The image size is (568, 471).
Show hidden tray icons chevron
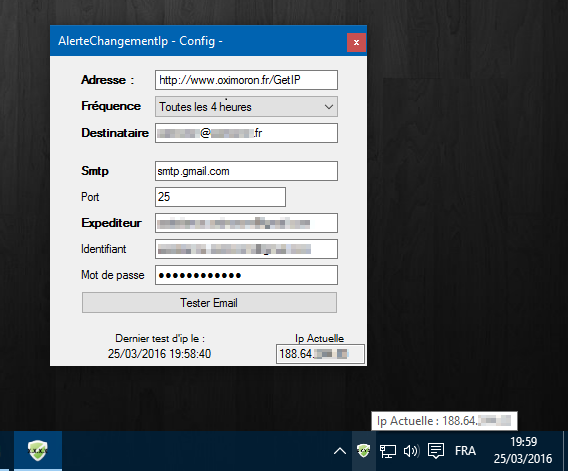coord(339,451)
